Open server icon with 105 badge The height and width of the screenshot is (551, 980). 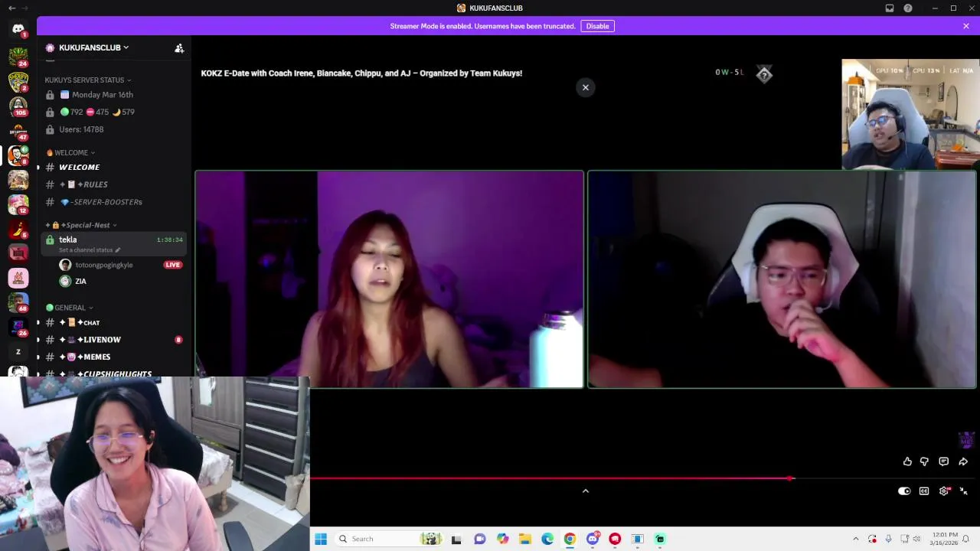click(x=18, y=106)
